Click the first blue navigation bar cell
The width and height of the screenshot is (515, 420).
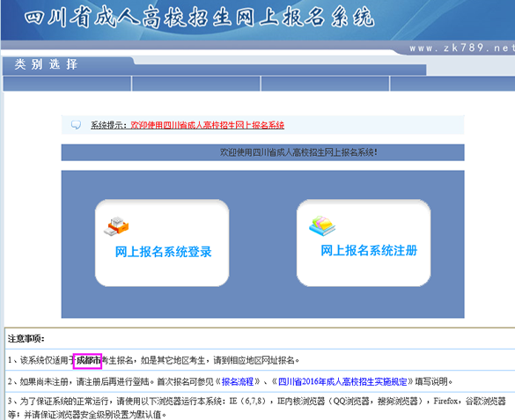pos(67,84)
